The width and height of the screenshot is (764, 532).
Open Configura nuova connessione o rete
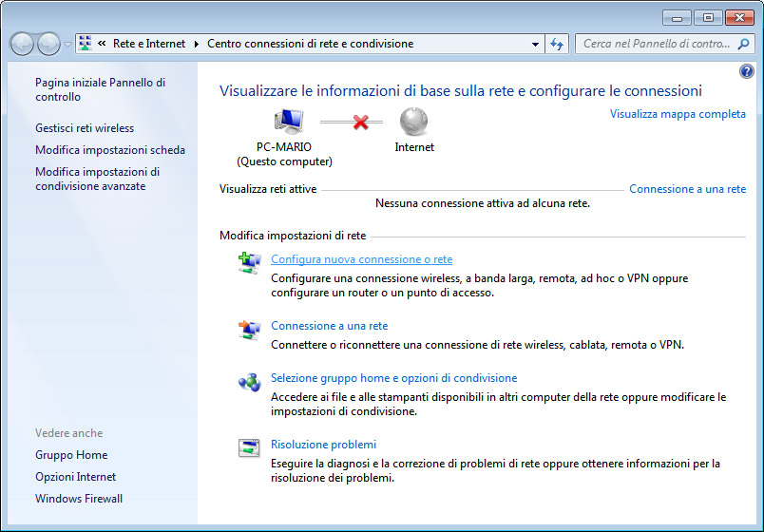click(x=361, y=259)
